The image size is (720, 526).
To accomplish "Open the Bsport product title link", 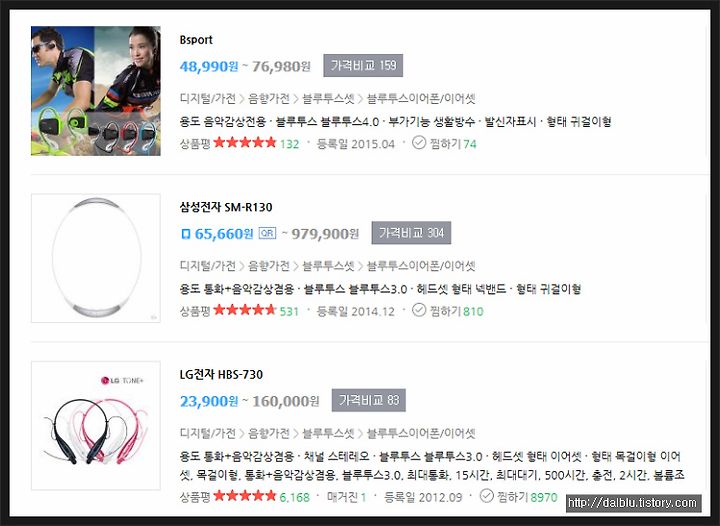I will [x=196, y=40].
